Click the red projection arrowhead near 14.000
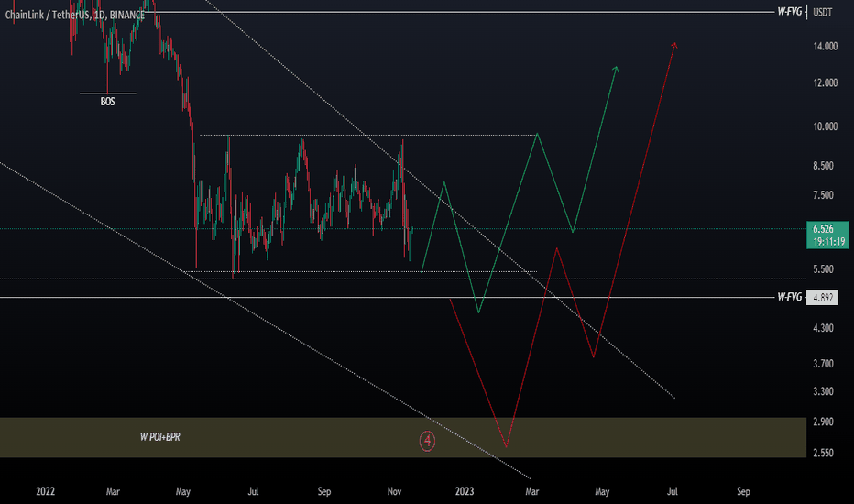Screen dimensions: 854x504 (x=674, y=45)
